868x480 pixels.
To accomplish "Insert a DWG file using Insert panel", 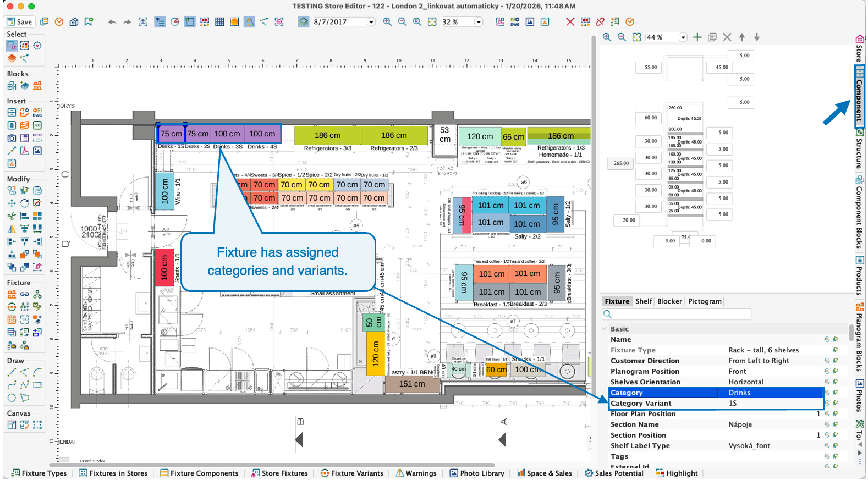I will [x=37, y=112].
